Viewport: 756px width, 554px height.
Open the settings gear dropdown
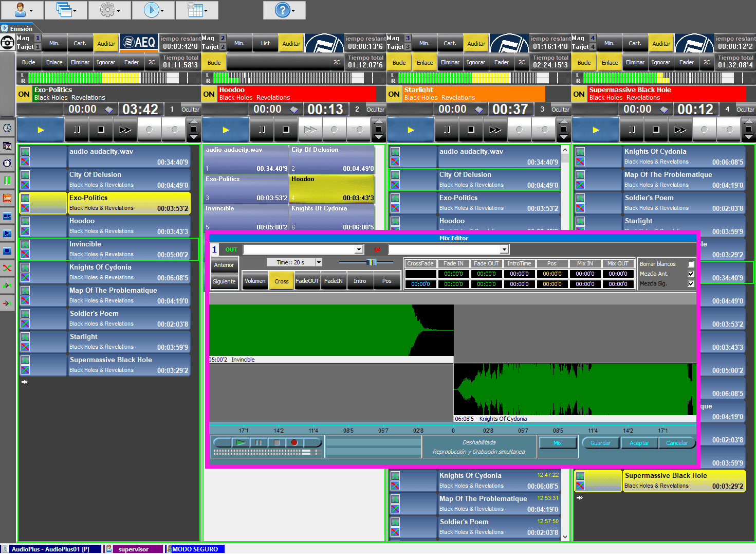pyautogui.click(x=109, y=10)
